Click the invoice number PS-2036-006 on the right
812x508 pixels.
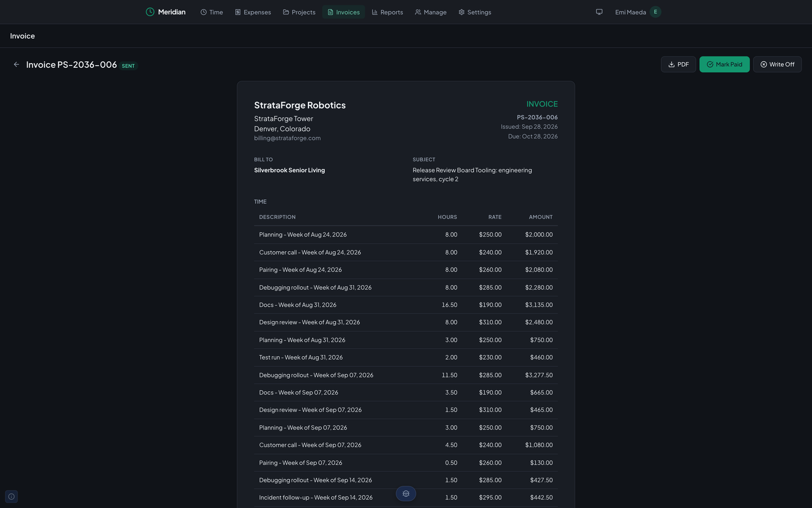point(537,117)
